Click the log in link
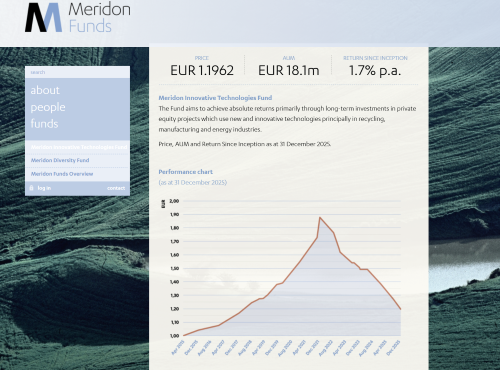 [44, 188]
